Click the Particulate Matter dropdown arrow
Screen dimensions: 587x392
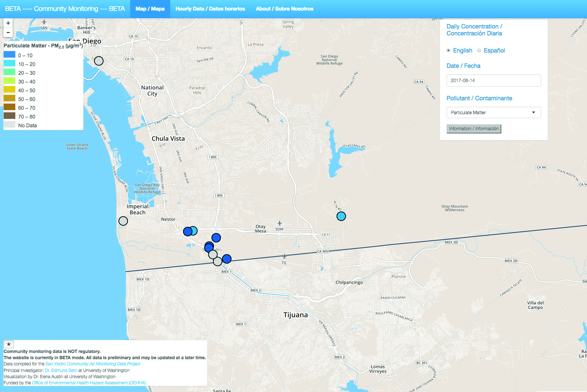(x=533, y=112)
